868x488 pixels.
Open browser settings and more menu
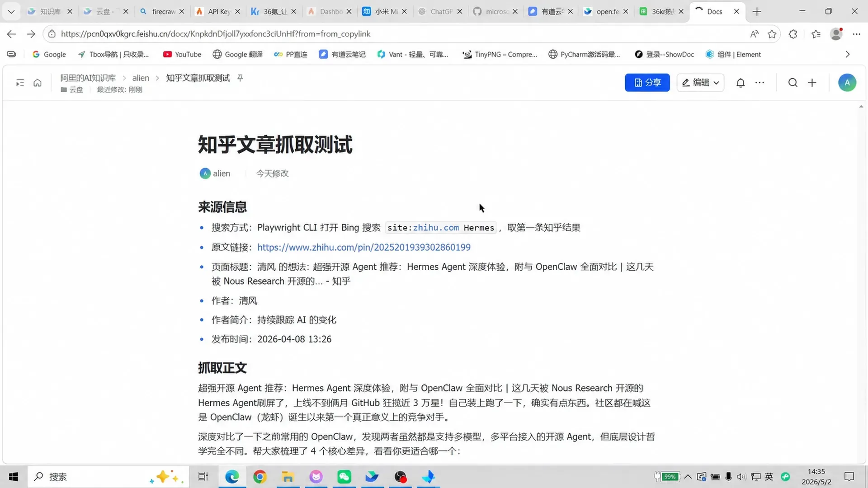tap(857, 34)
